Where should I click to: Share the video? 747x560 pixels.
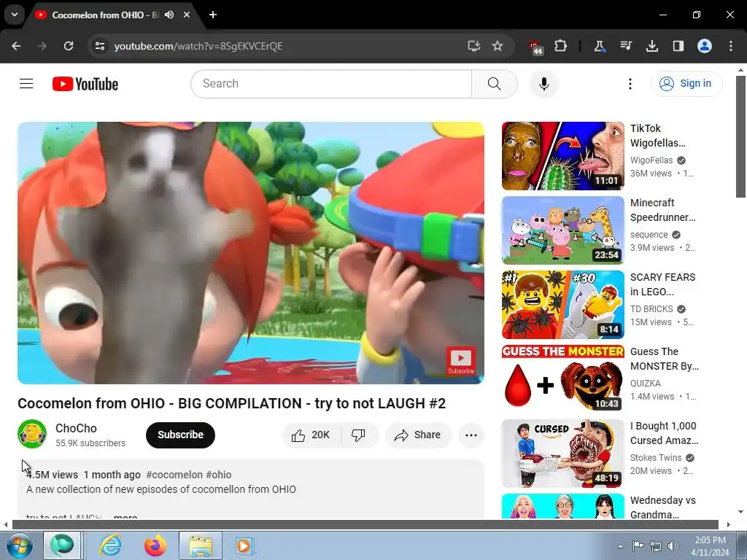pos(418,435)
